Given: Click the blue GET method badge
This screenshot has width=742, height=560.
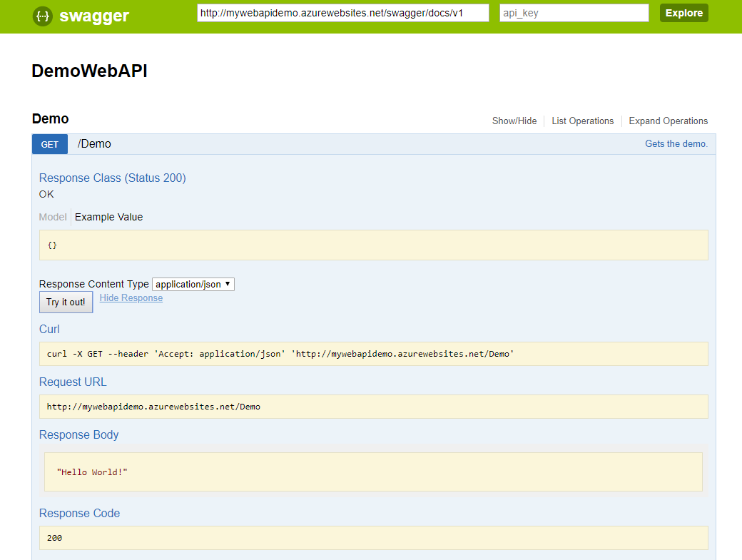Looking at the screenshot, I should coord(50,144).
